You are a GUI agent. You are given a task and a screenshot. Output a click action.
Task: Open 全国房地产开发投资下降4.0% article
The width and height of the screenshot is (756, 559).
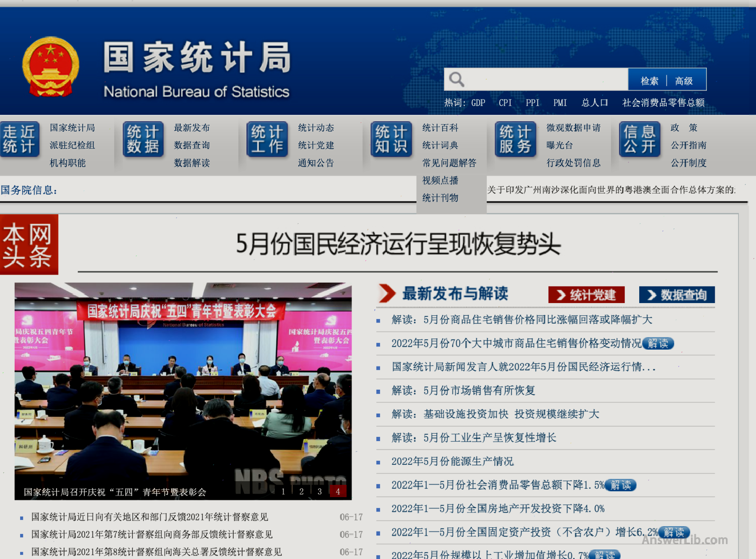tap(498, 508)
